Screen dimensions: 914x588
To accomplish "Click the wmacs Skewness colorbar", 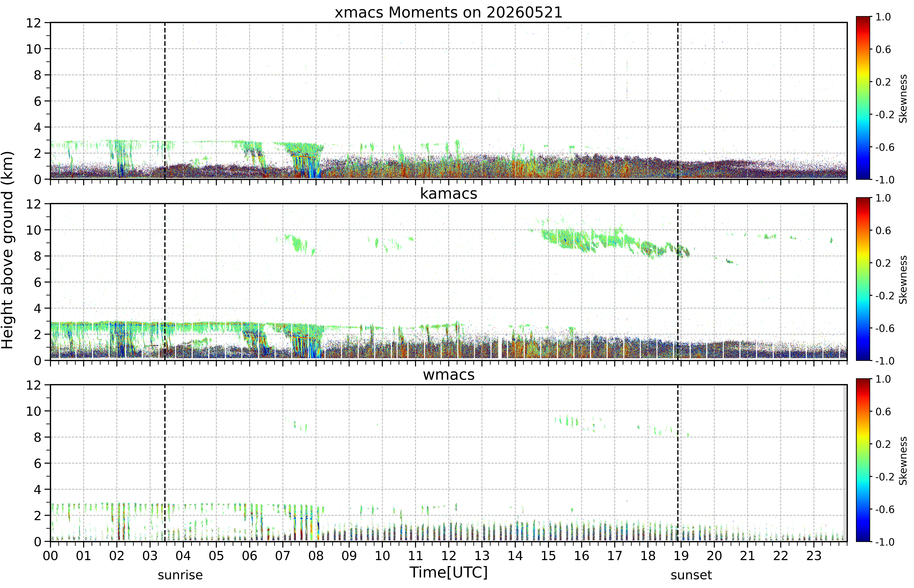I will (x=863, y=460).
